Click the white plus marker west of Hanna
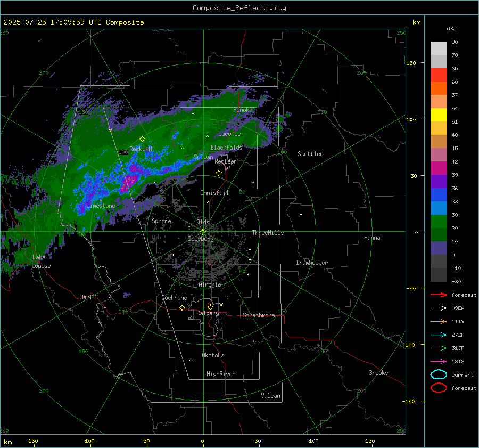The image size is (479, 448). pos(301,214)
